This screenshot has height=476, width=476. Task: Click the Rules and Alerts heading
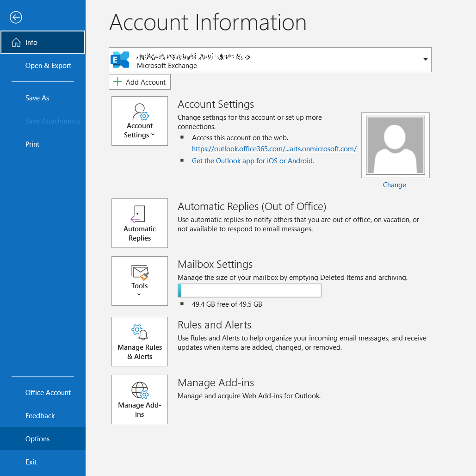(214, 325)
